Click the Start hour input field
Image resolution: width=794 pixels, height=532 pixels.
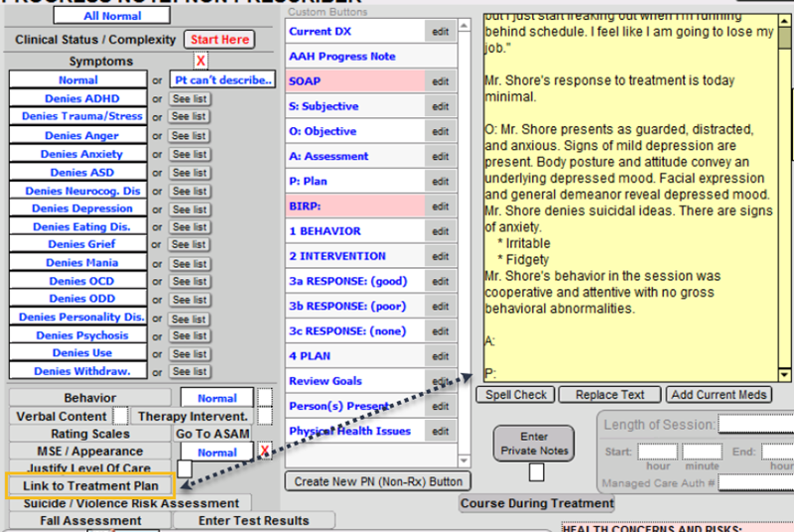656,452
